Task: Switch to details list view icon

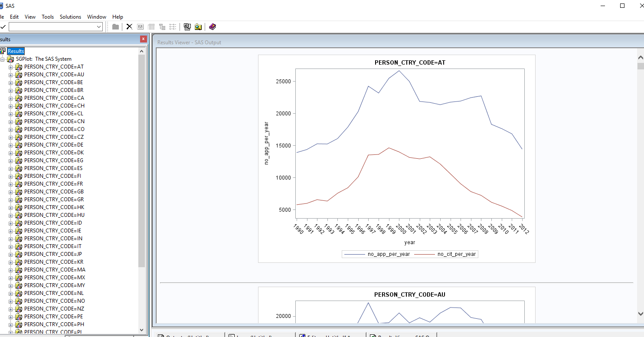Action: click(151, 27)
